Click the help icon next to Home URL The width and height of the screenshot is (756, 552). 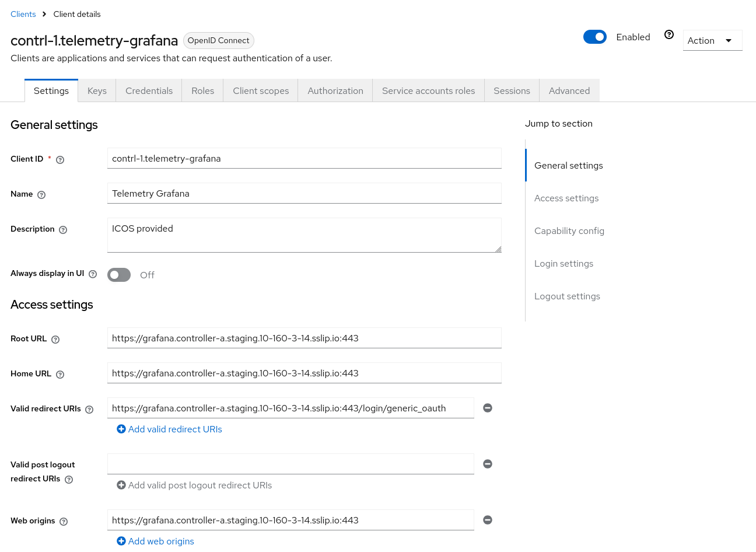(60, 375)
